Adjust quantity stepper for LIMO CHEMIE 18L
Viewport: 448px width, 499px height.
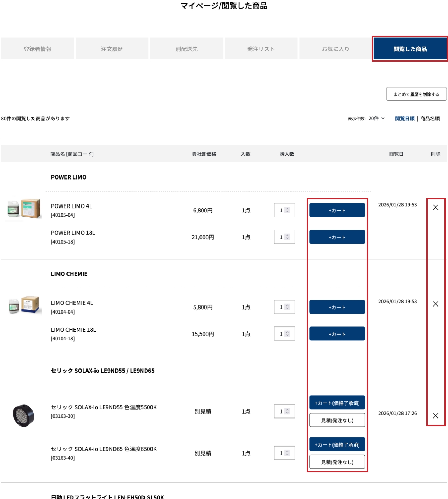point(287,334)
